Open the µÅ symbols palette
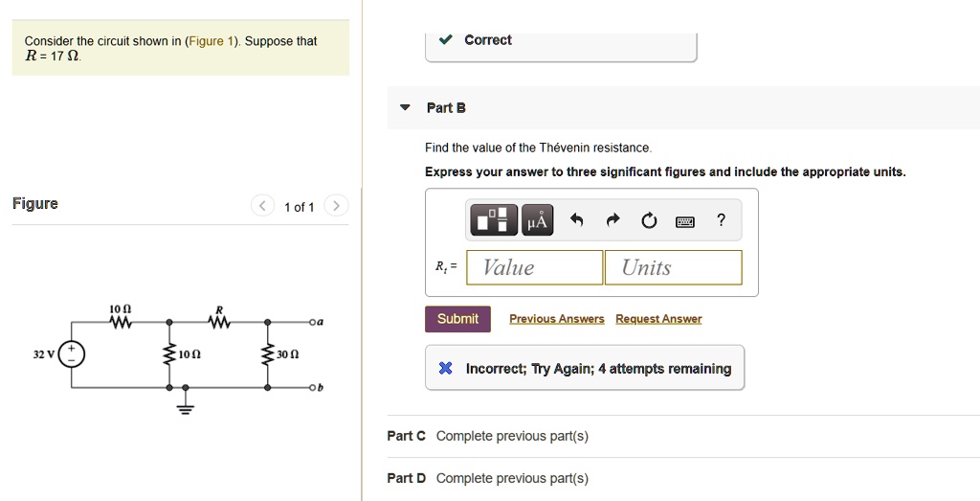The height and width of the screenshot is (501, 980). coord(538,220)
